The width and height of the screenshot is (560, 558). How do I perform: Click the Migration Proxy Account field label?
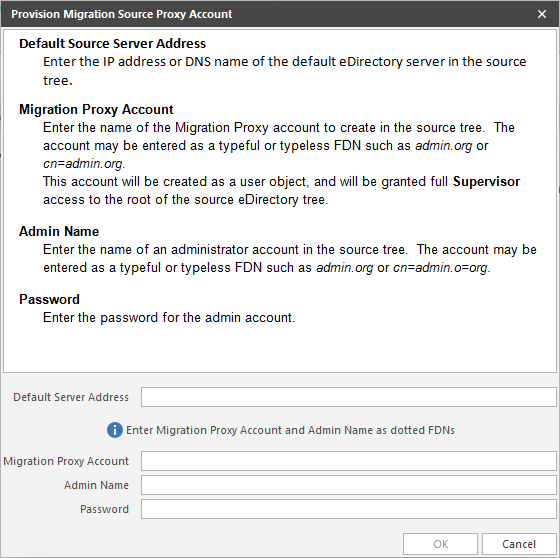point(66,461)
